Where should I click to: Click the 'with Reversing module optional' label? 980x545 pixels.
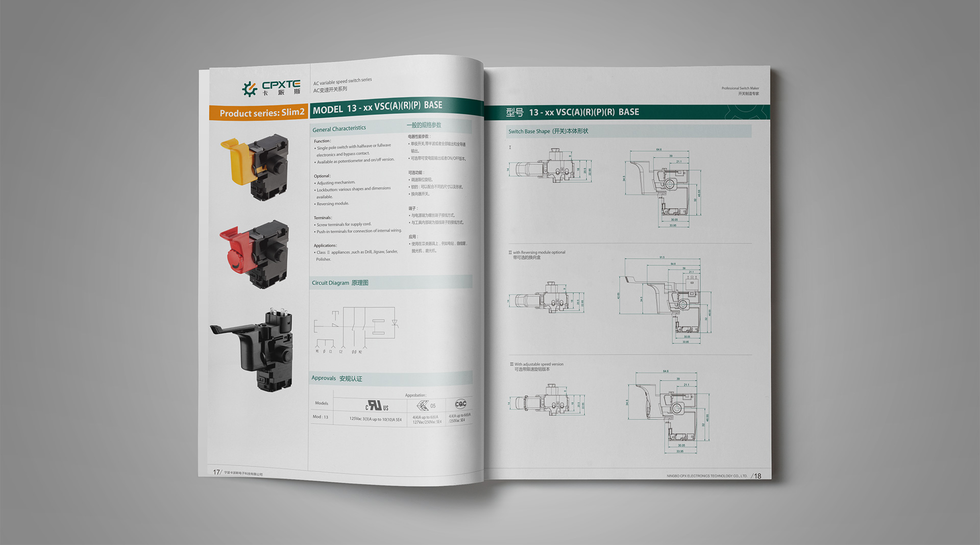[538, 253]
